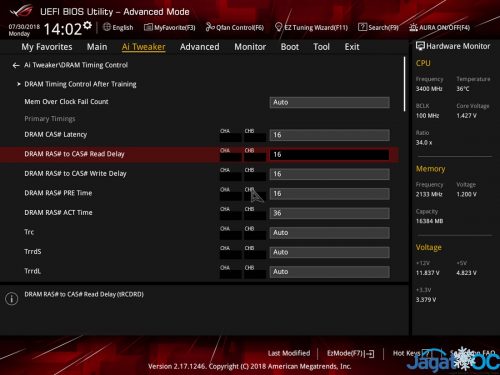500x375 pixels.
Task: Open Qfan Control(F6)
Action: point(235,27)
